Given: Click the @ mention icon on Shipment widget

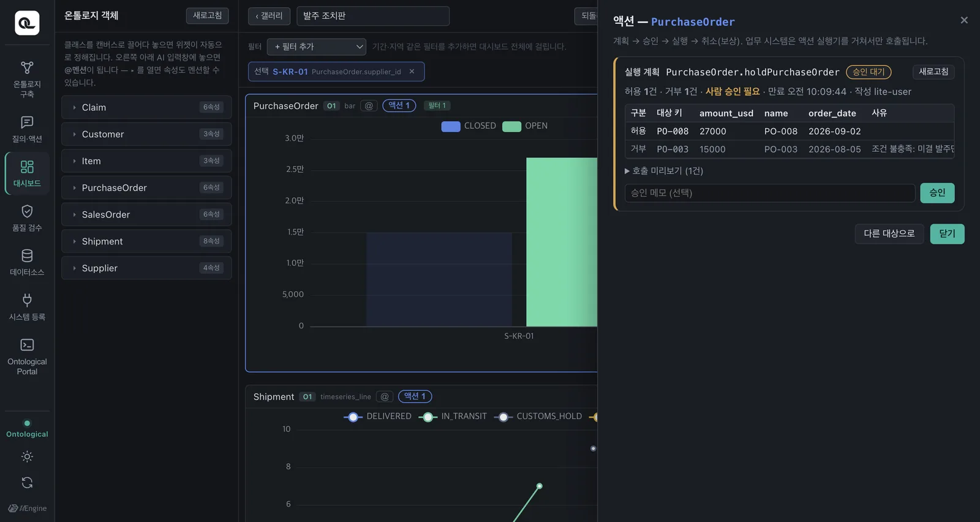Looking at the screenshot, I should click(385, 396).
